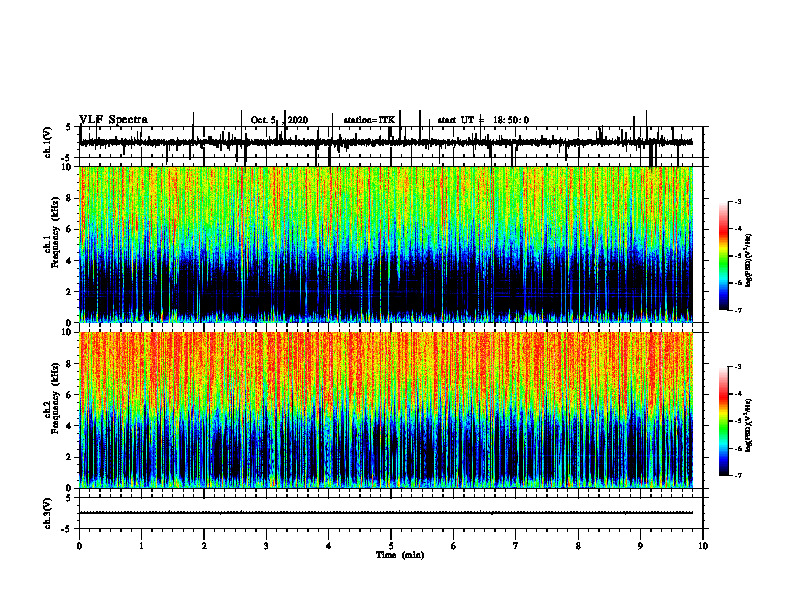This screenshot has width=792, height=612.
Task: Click the '4' tick on the Time axis
Action: pos(329,546)
